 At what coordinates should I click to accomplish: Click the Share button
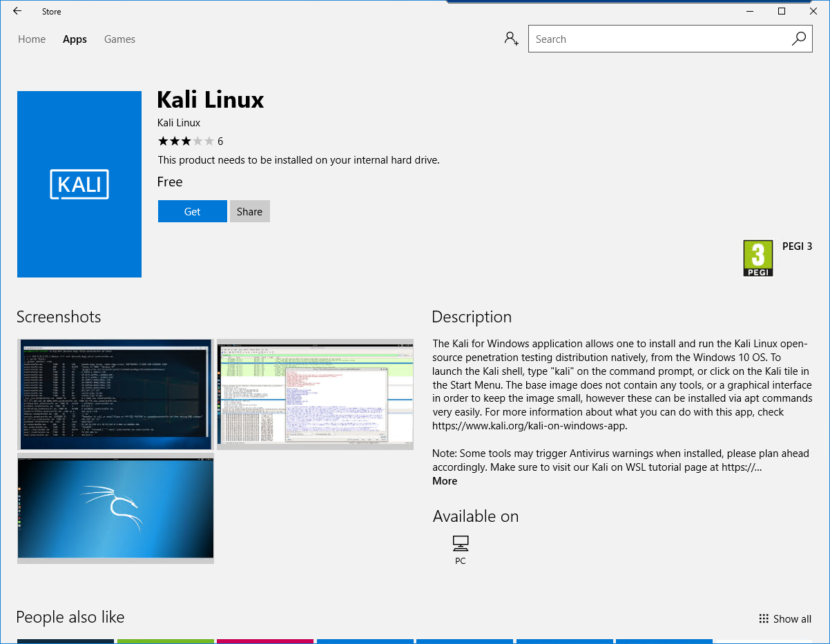249,211
